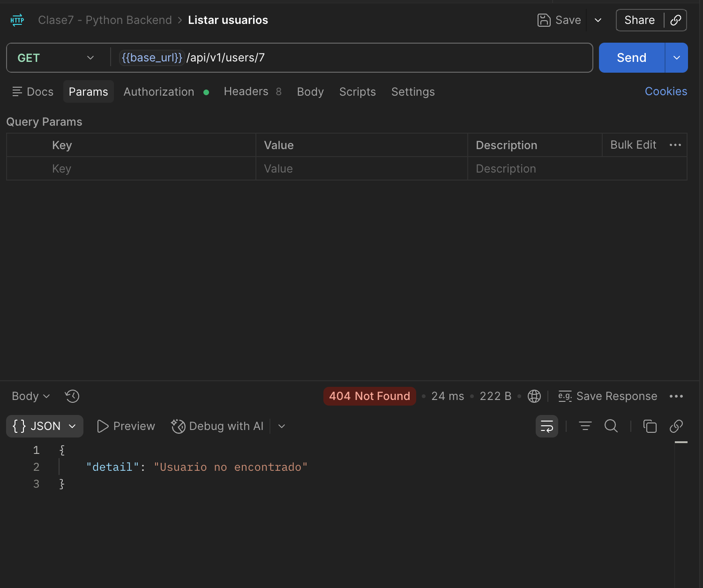Change the JSON format dropdown

pyautogui.click(x=45, y=426)
